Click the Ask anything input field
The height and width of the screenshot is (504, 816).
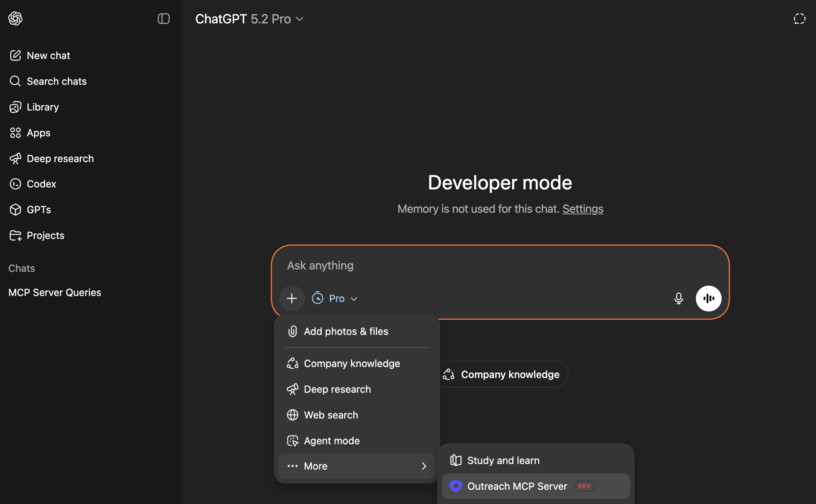476,265
